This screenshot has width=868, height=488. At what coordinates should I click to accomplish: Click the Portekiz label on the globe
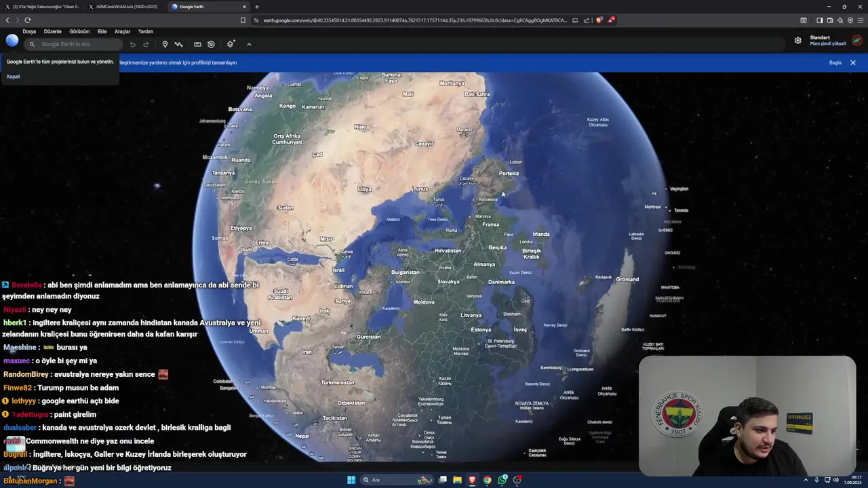(509, 173)
